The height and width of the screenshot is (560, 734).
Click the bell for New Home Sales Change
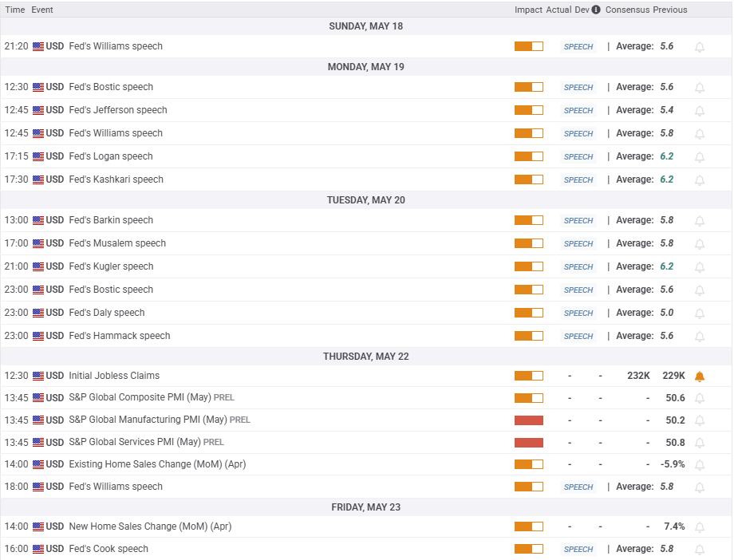coord(700,527)
